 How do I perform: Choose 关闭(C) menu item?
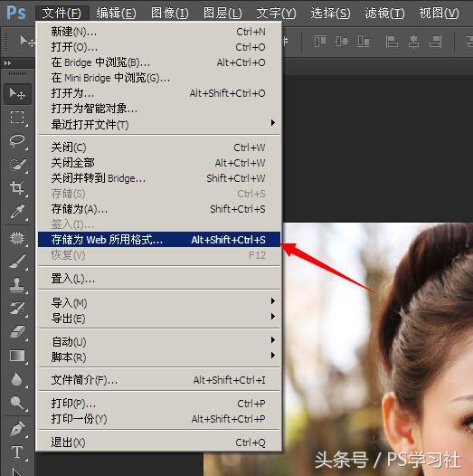[x=159, y=148]
